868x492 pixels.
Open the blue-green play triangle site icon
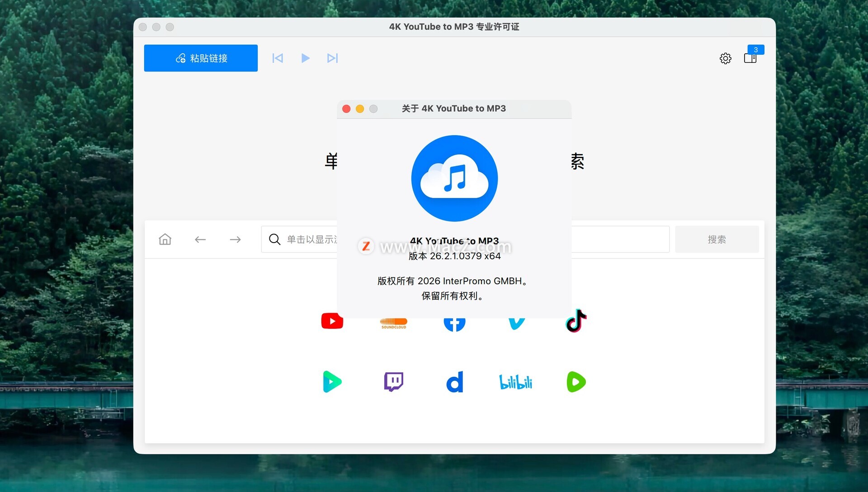332,382
